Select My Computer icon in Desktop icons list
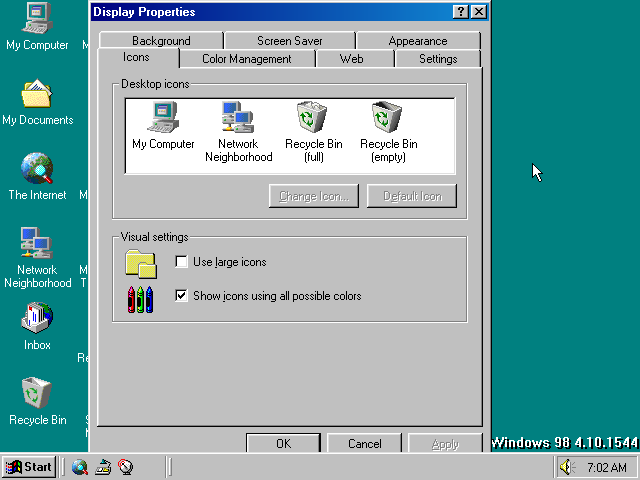The width and height of the screenshot is (640, 480). (x=163, y=125)
